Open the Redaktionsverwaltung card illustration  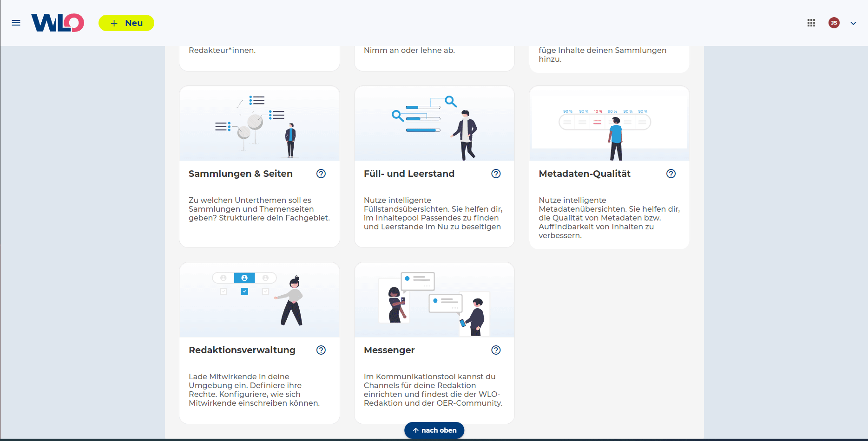(259, 300)
